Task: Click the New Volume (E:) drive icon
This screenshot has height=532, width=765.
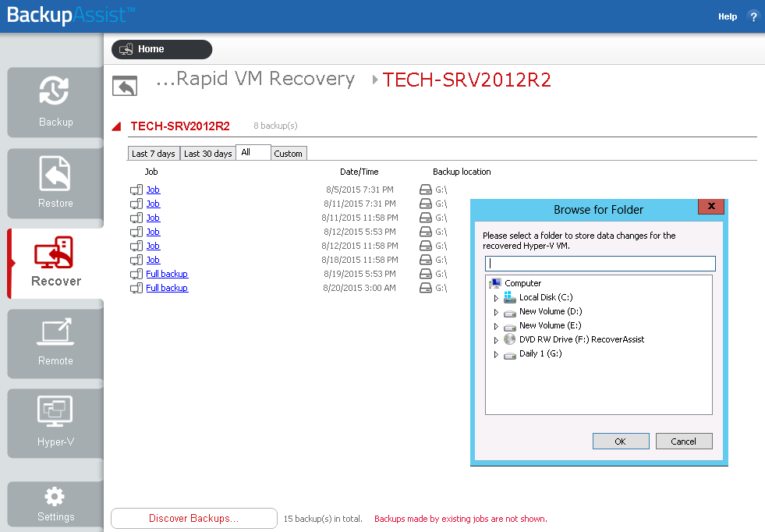Action: (510, 328)
